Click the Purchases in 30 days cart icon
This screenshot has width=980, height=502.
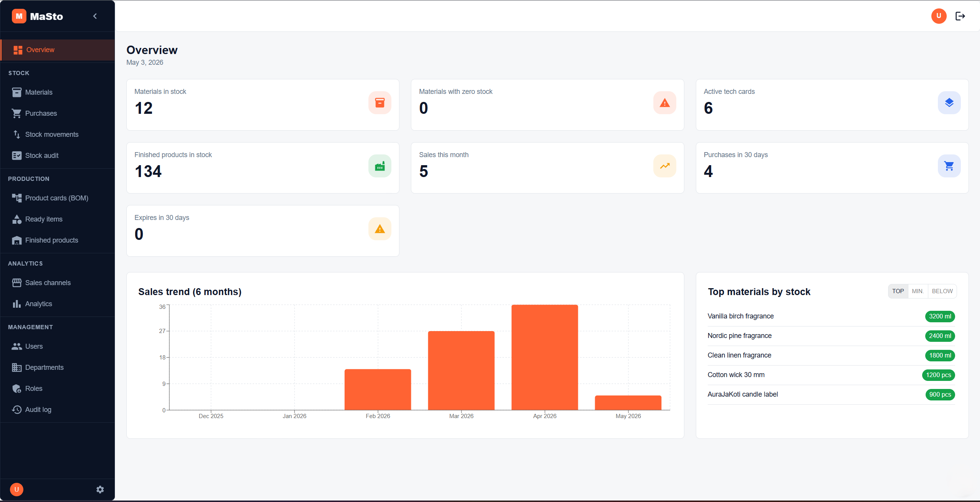(x=949, y=166)
